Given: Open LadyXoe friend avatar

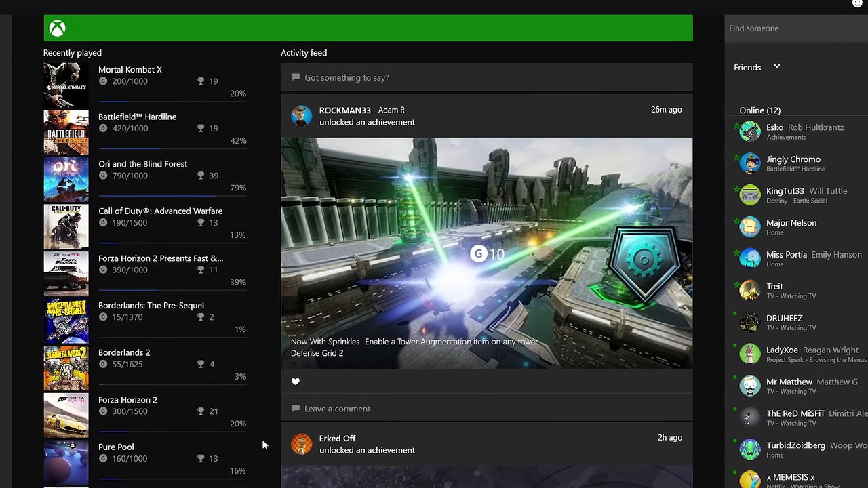Looking at the screenshot, I should [x=750, y=354].
